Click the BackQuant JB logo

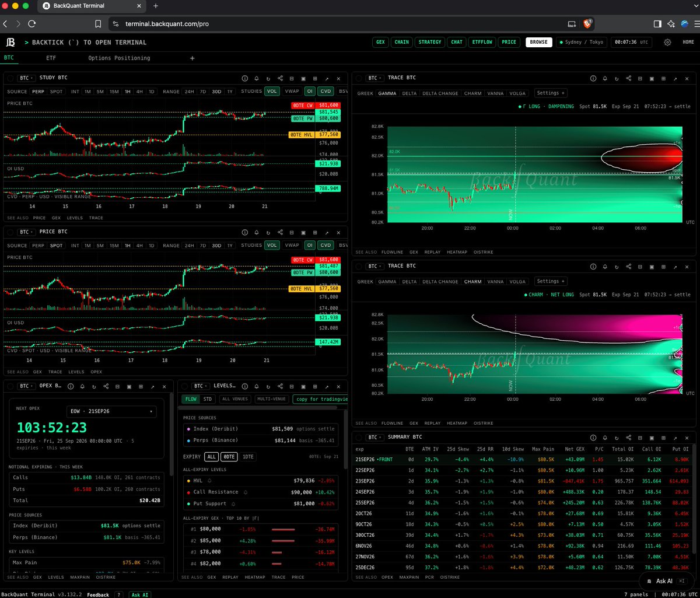click(x=10, y=43)
